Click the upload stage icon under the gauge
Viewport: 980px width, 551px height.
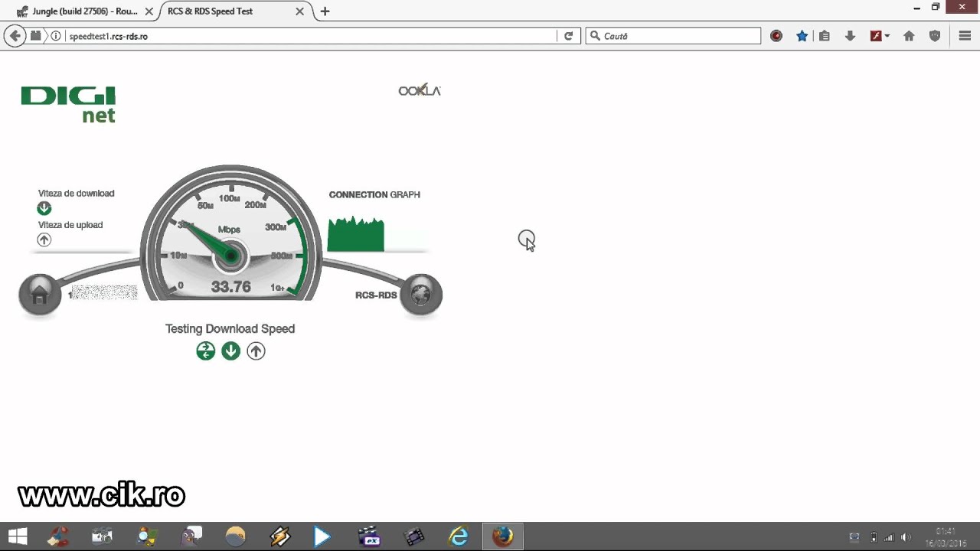pos(256,350)
